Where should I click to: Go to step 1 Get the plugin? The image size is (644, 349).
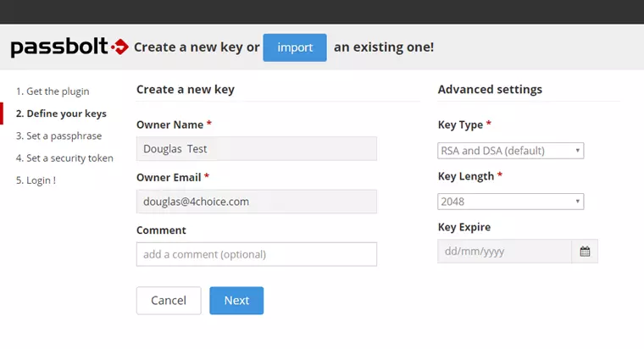(x=52, y=91)
